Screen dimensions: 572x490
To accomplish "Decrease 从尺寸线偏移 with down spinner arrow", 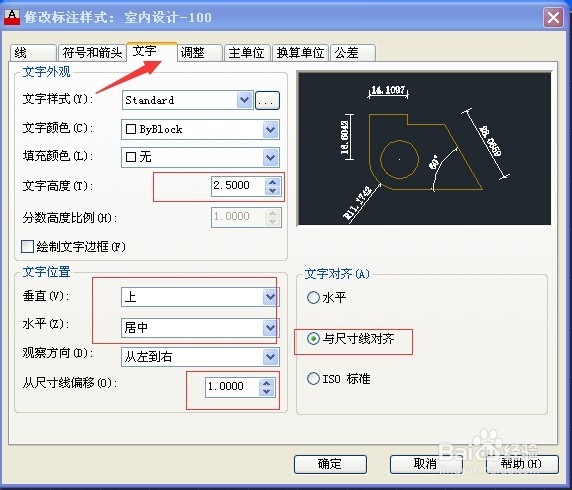I will [267, 392].
